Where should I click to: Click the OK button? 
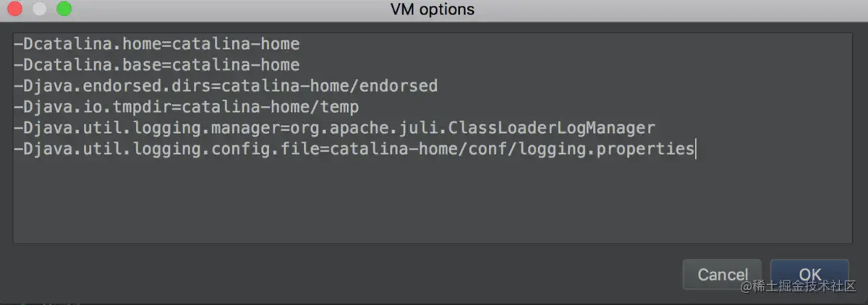coord(809,275)
